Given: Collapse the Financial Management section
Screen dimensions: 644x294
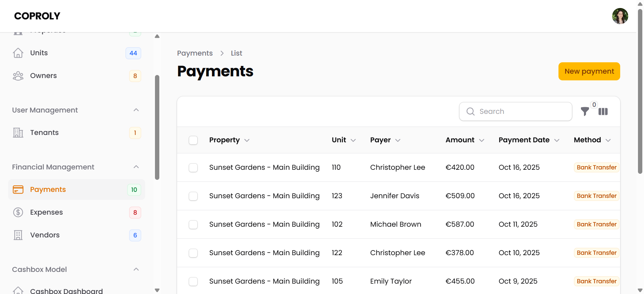Looking at the screenshot, I should click(136, 167).
